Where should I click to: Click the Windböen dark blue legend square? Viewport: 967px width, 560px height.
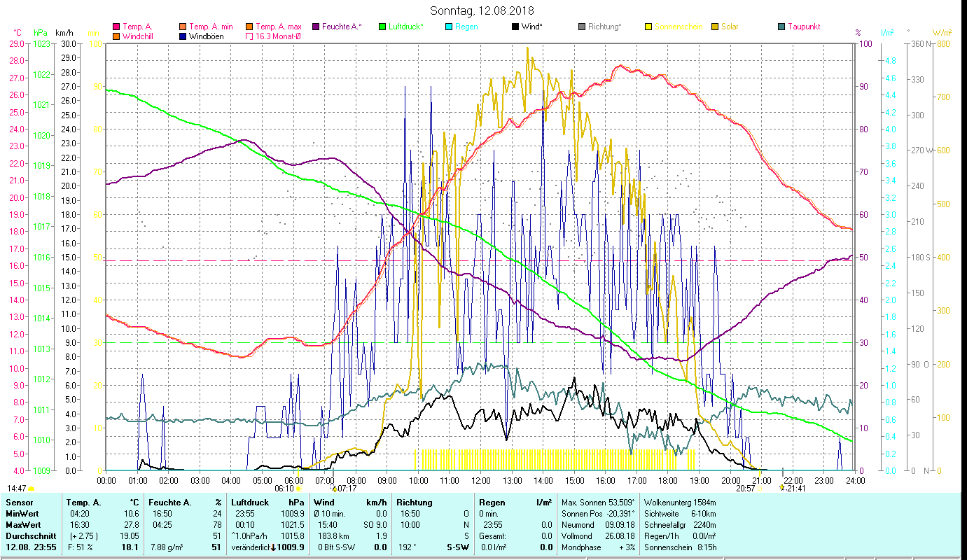(x=183, y=36)
